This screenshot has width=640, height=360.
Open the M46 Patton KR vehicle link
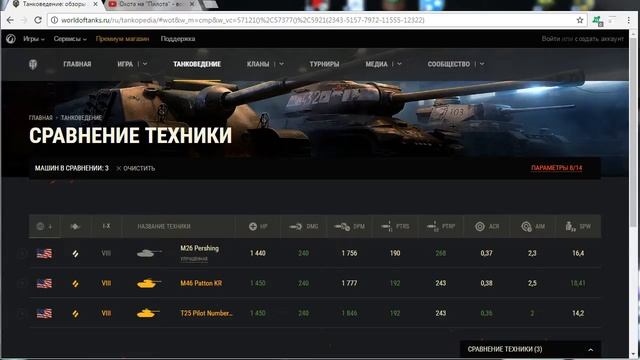coord(201,283)
